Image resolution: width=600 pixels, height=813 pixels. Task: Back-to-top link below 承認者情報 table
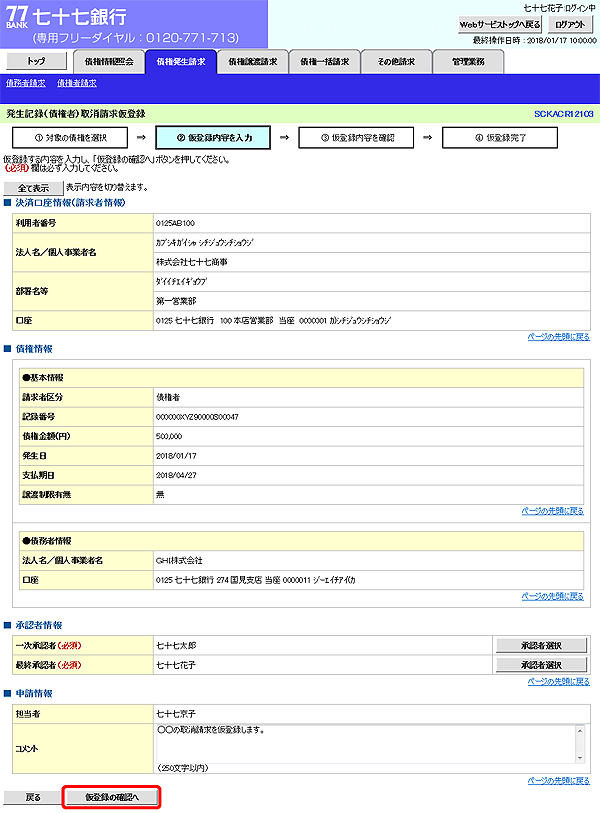pyautogui.click(x=559, y=681)
